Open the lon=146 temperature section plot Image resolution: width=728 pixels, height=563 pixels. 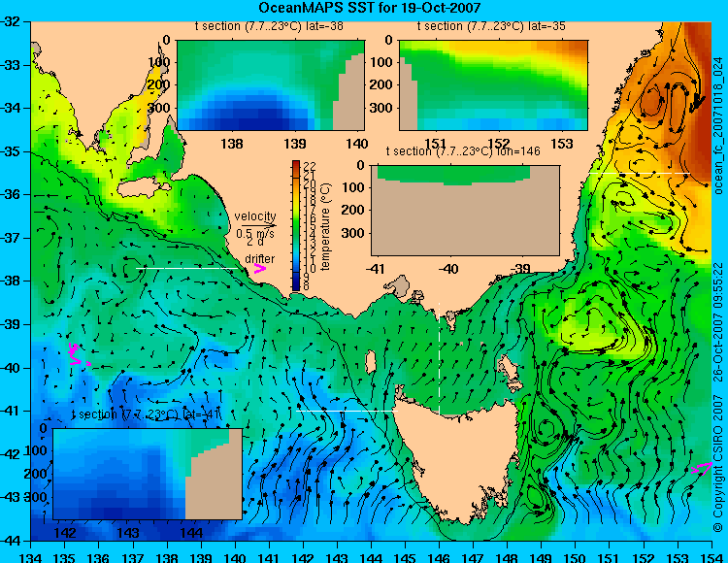(465, 211)
